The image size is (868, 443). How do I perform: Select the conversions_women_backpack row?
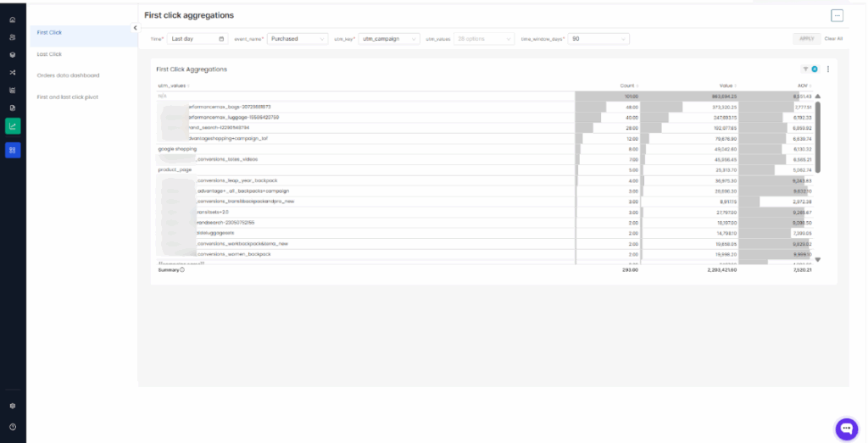tap(485, 254)
